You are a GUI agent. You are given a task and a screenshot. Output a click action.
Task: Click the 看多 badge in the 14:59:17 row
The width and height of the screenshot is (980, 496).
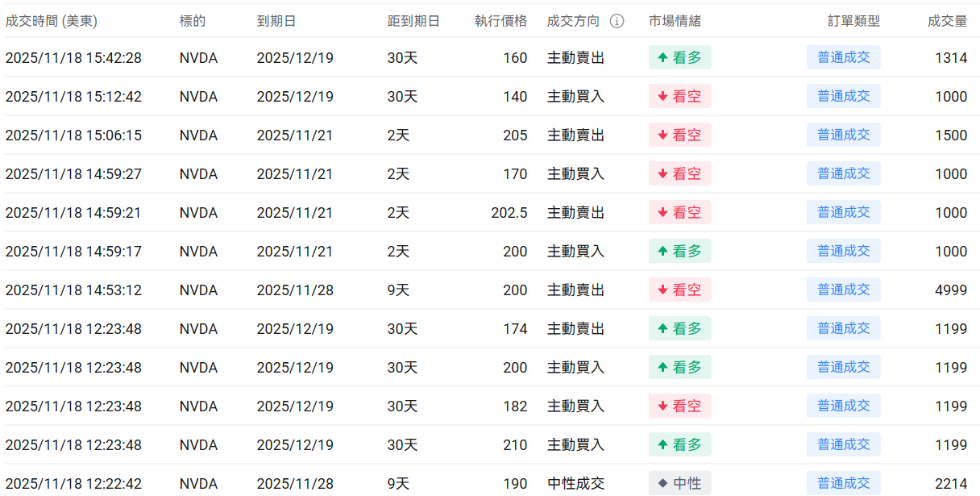pos(679,252)
